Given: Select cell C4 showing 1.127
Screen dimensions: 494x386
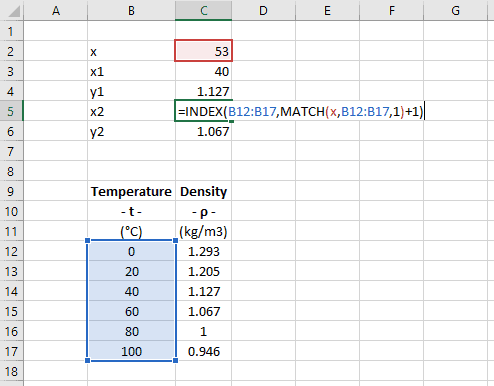Looking at the screenshot, I should pos(203,91).
